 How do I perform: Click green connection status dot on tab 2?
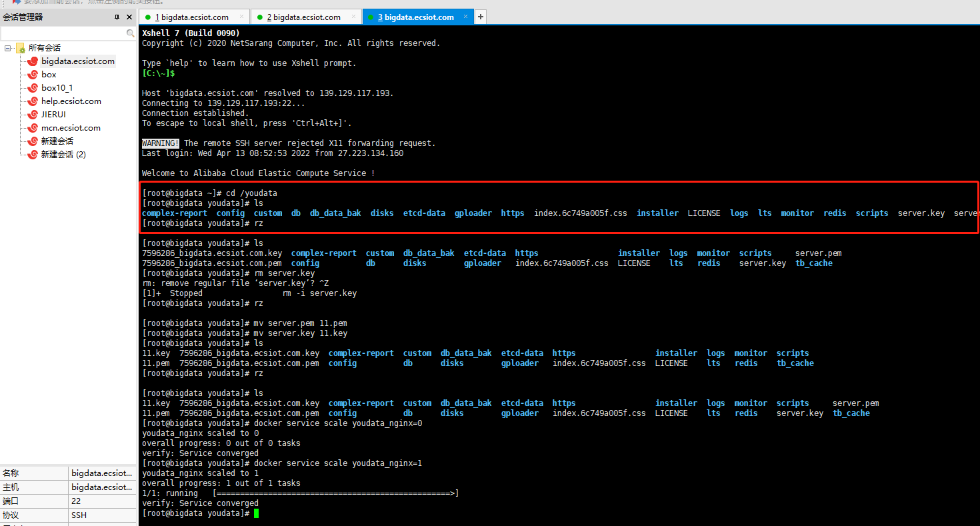pos(260,17)
